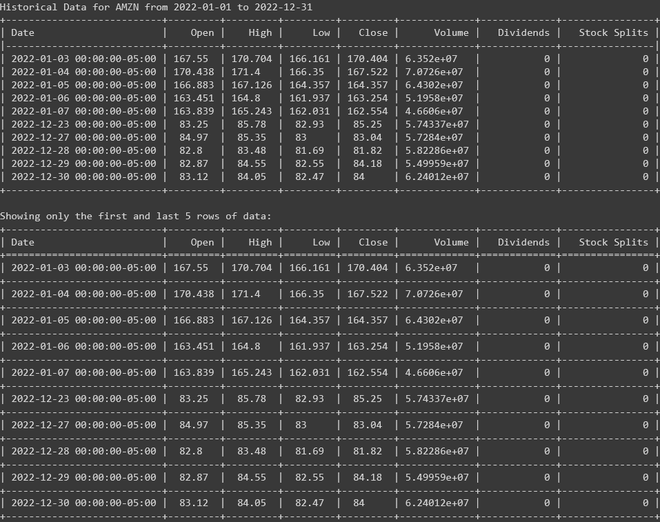
Task: Click Volume 7.0726e+07 in the Historical Data table
Action: pos(434,72)
